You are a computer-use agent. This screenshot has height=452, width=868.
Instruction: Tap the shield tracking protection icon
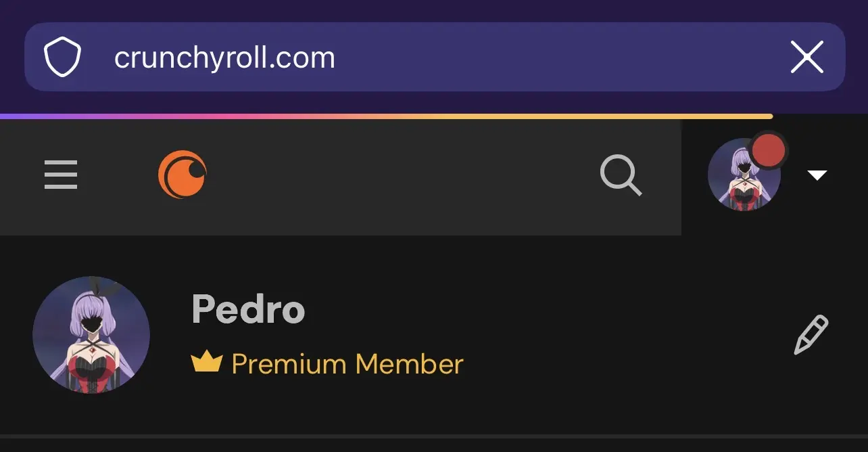coord(62,57)
